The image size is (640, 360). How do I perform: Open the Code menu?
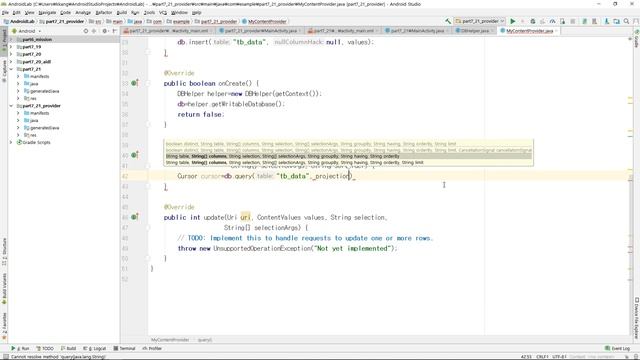[65, 13]
